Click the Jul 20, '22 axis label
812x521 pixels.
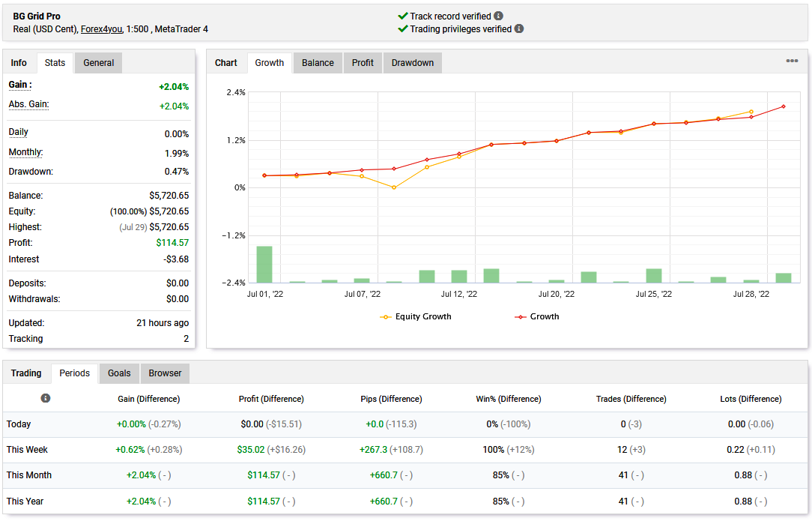(556, 294)
